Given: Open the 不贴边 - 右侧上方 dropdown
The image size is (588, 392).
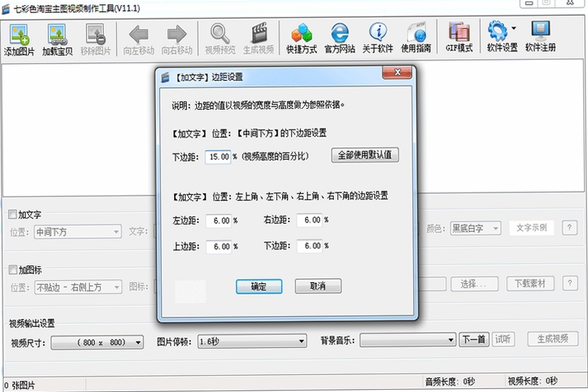Looking at the screenshot, I should point(78,288).
